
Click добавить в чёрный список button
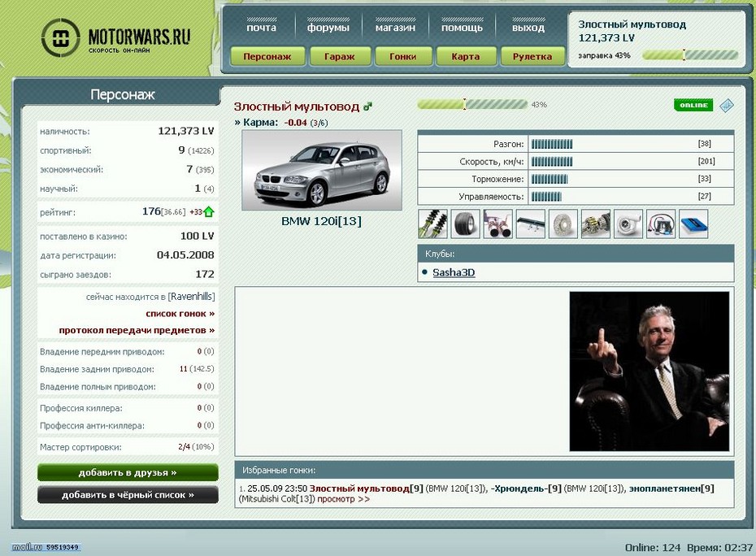tap(128, 495)
